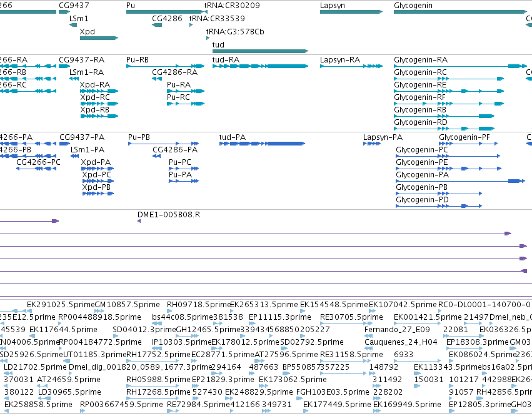This screenshot has height=414, width=532.
Task: Select the CG9437 gene label
Action: pos(74,6)
